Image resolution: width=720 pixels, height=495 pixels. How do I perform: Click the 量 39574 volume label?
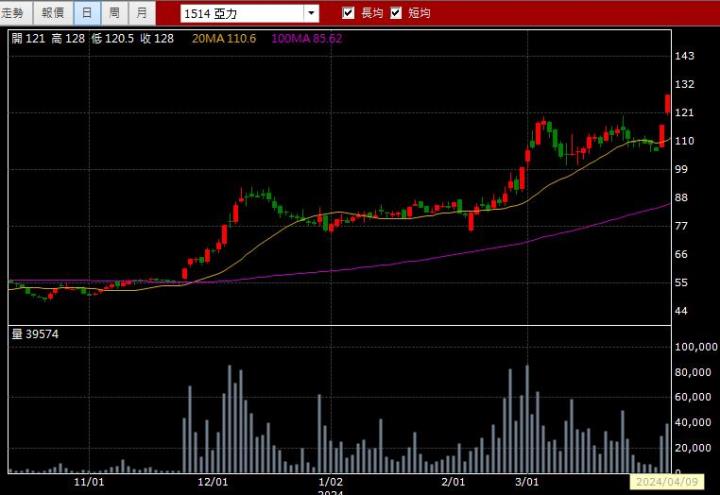pyautogui.click(x=35, y=334)
